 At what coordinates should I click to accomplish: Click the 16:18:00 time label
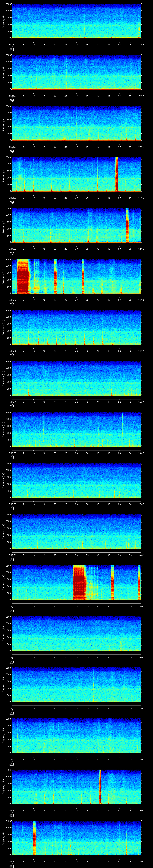(x=12, y=606)
